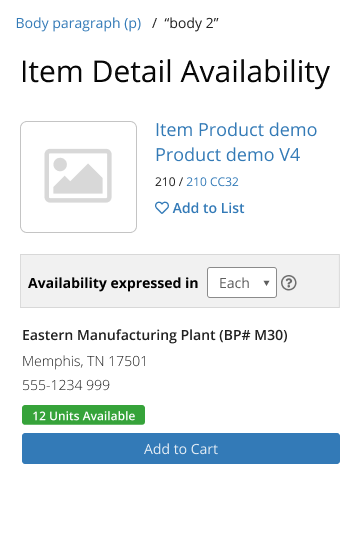Click the Eastern Manufacturing Plant (BP# M30) name
The image size is (360, 558).
click(155, 335)
